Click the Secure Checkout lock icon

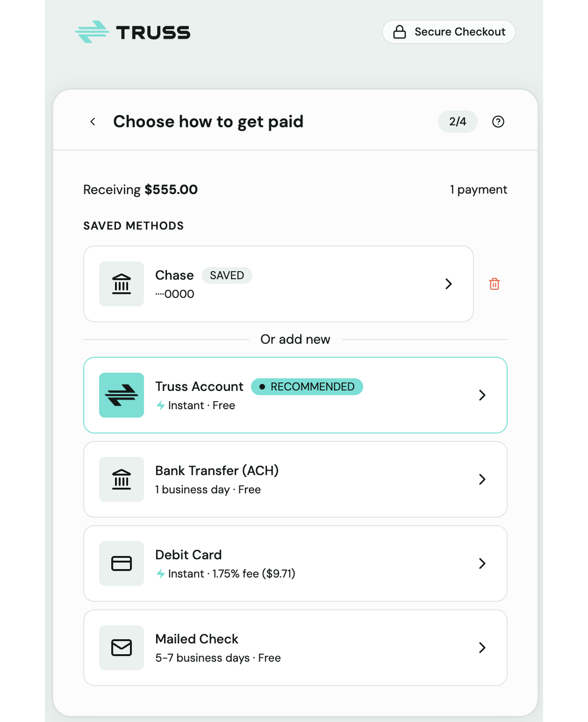tap(400, 32)
